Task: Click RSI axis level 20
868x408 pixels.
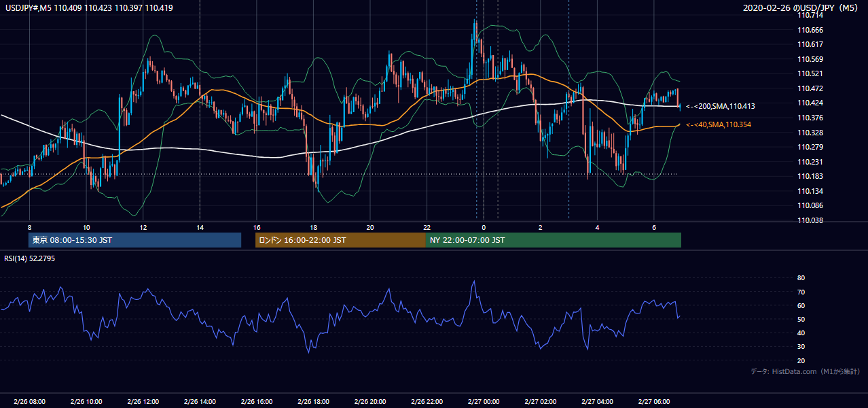Action: 801,360
